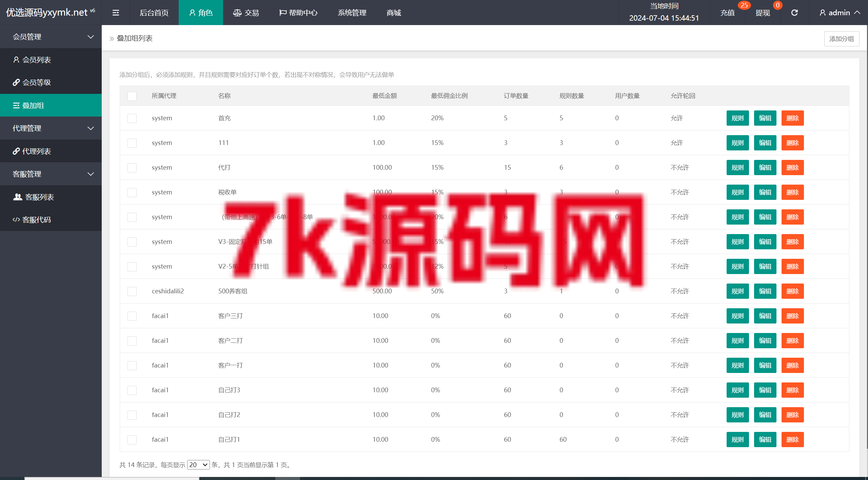
Task: Select the checkbox for the 税收单 row
Action: [132, 192]
